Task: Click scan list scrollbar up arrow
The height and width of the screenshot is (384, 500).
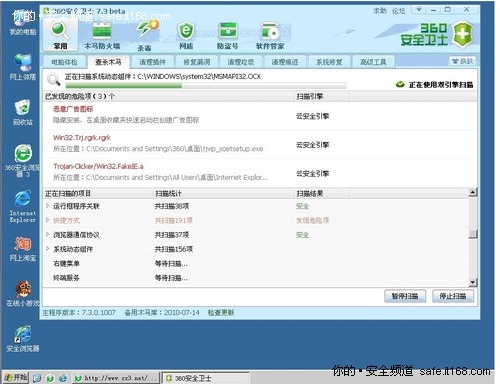Action: tap(472, 192)
